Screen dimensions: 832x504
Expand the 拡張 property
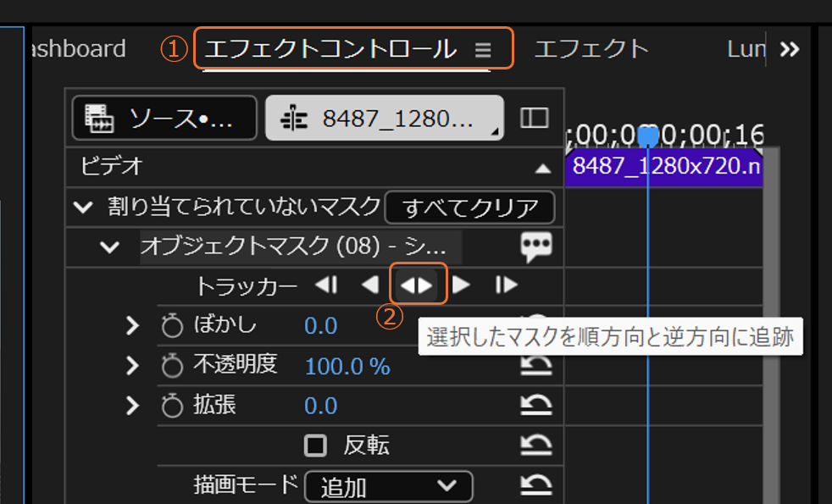click(132, 406)
